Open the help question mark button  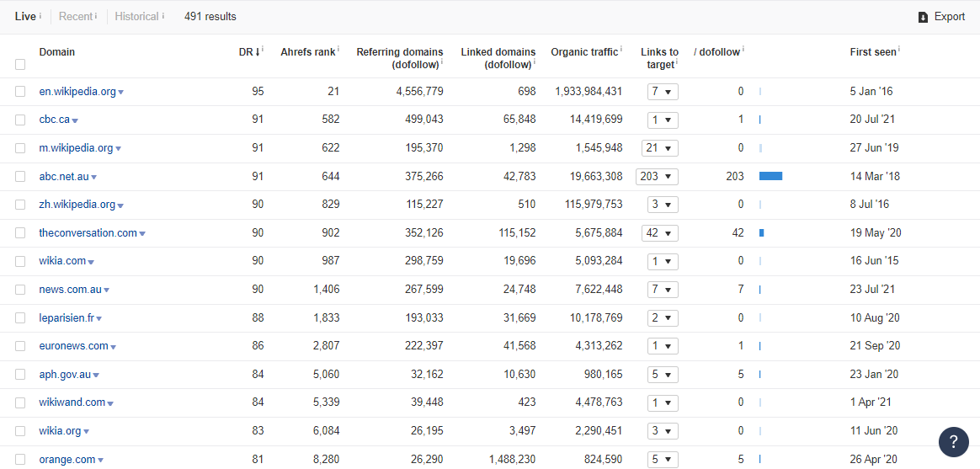(x=954, y=442)
